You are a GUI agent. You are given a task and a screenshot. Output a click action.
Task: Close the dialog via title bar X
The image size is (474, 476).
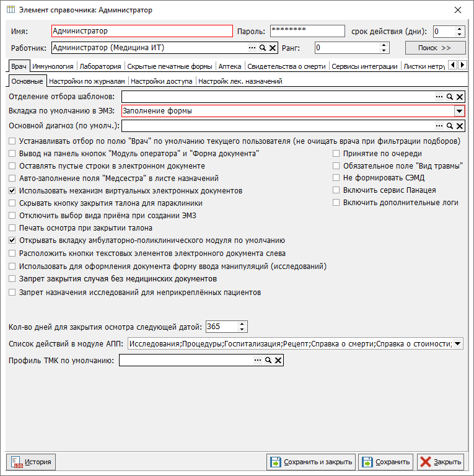pos(458,10)
